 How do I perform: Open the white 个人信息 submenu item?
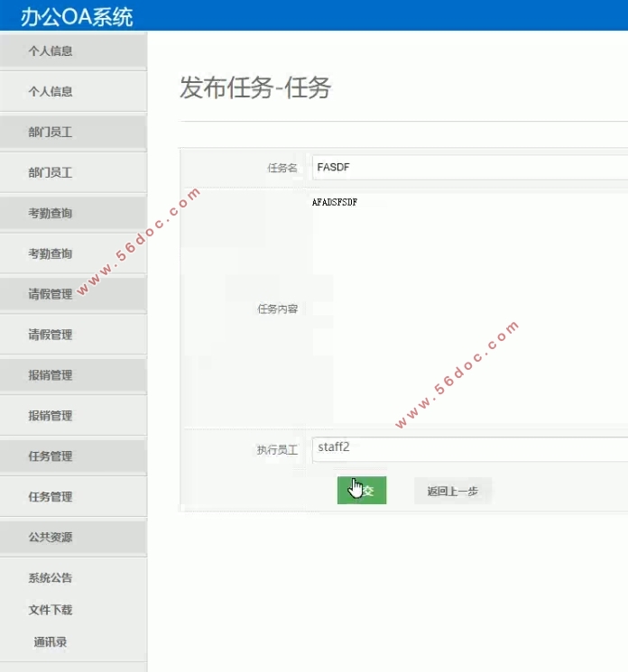[x=73, y=91]
